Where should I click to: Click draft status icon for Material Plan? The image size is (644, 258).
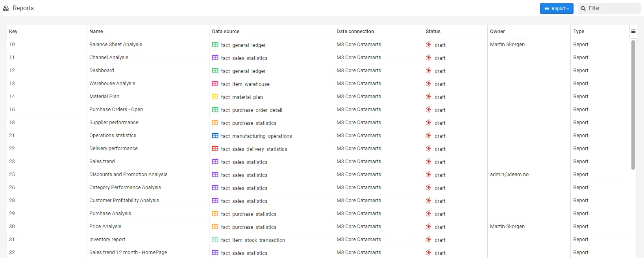[x=428, y=97]
